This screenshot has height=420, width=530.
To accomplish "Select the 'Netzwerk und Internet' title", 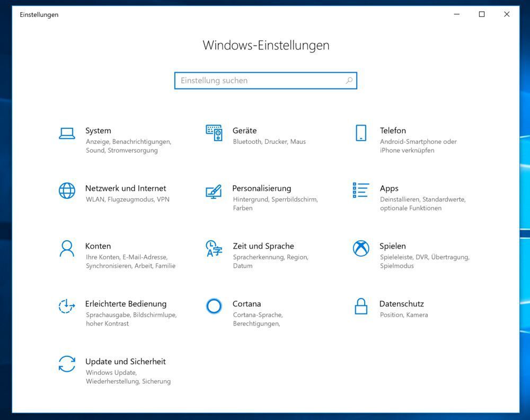I will point(126,188).
